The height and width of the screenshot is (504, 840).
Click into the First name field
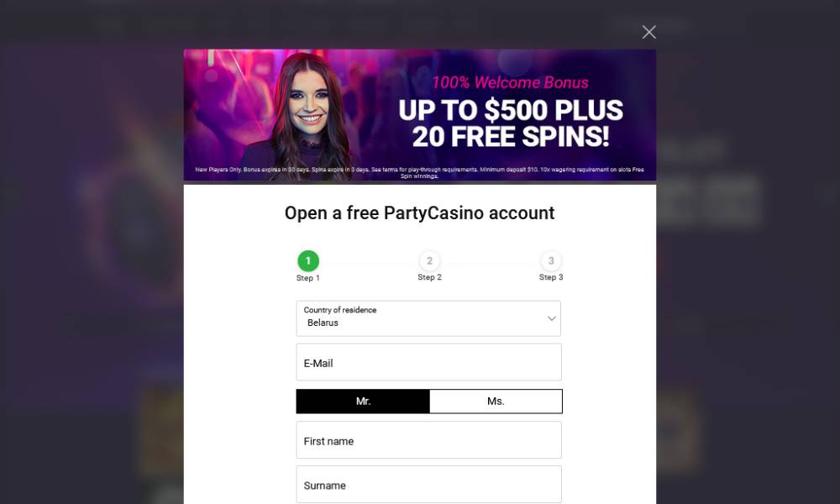[x=428, y=440]
